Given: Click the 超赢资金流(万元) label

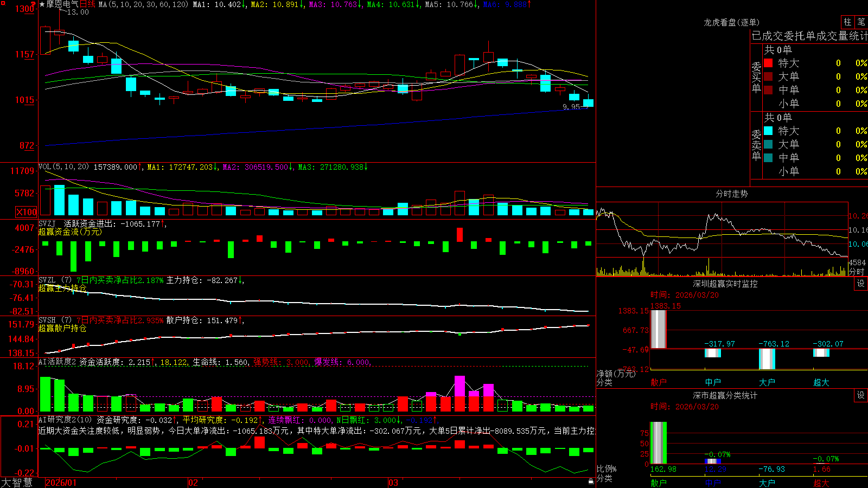Looking at the screenshot, I should [x=70, y=232].
